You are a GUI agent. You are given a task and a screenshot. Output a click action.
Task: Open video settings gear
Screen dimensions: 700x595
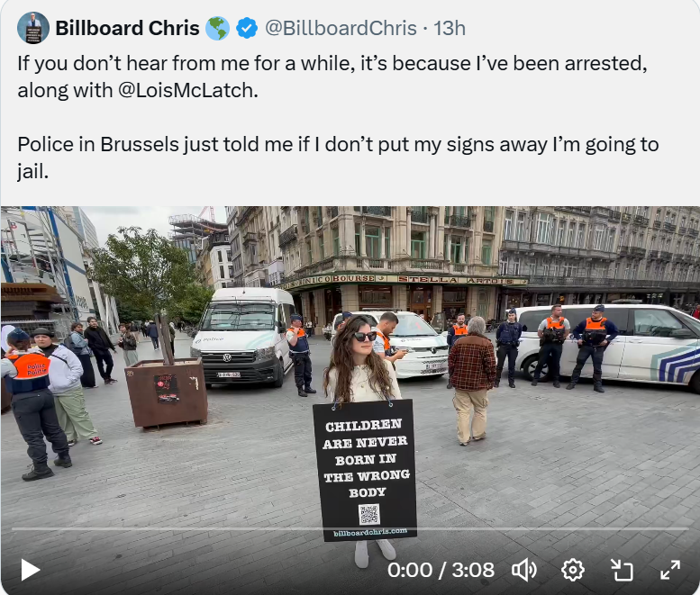573,570
